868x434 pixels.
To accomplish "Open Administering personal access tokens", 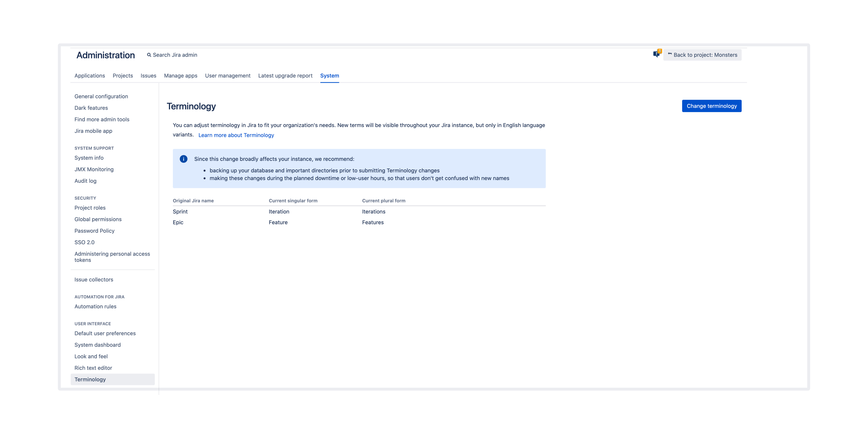I will coord(112,257).
